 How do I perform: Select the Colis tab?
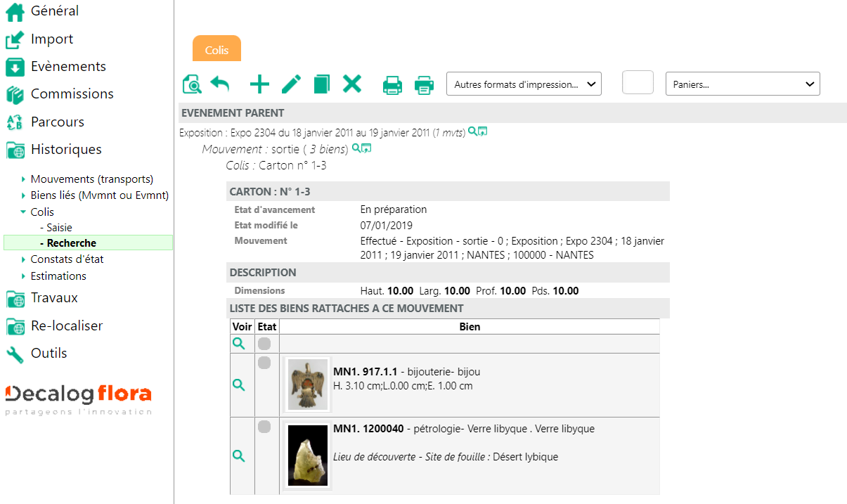click(x=216, y=50)
